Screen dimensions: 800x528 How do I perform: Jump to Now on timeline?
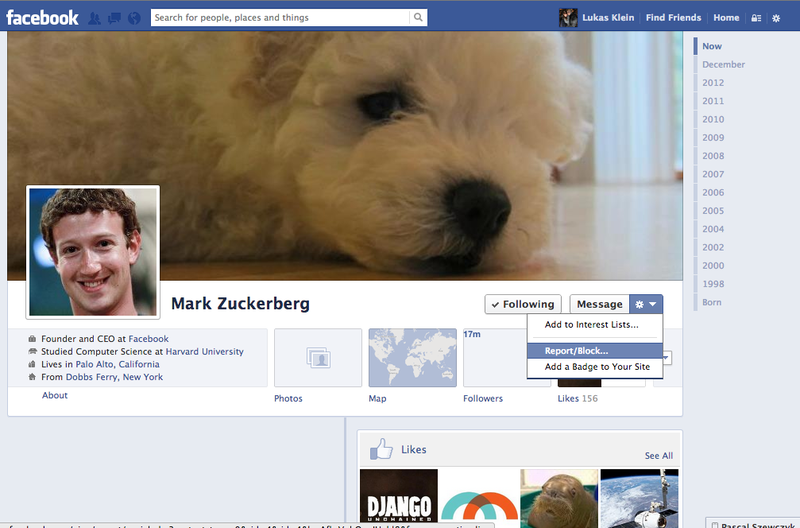pos(712,46)
